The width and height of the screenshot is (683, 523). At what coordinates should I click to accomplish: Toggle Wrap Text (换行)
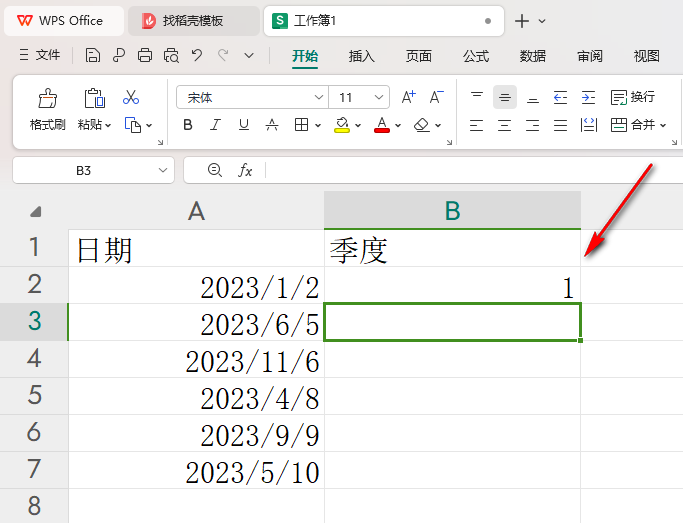[x=632, y=97]
